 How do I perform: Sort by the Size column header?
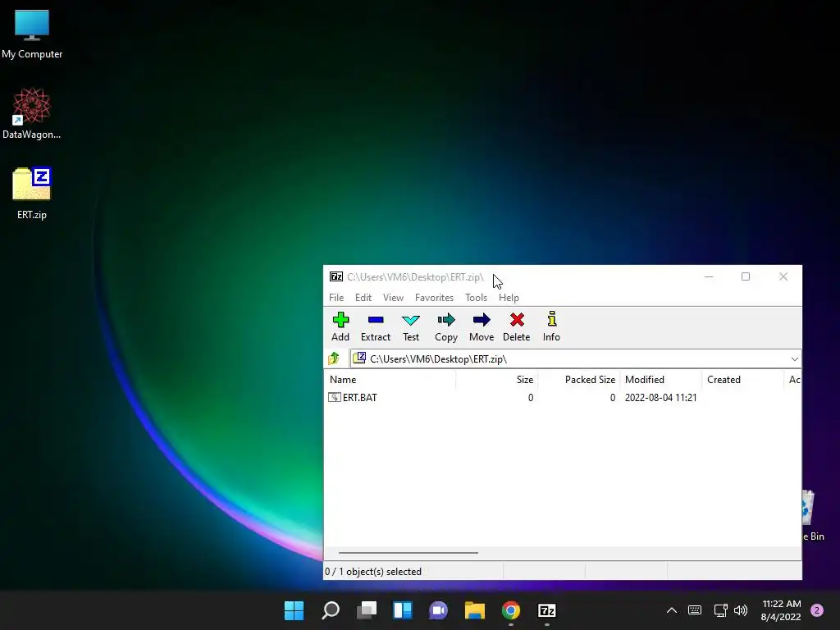pyautogui.click(x=496, y=379)
